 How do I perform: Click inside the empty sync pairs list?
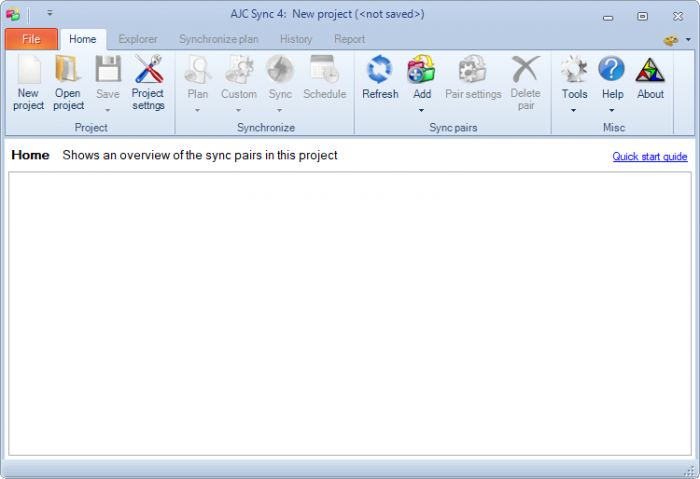[x=350, y=314]
